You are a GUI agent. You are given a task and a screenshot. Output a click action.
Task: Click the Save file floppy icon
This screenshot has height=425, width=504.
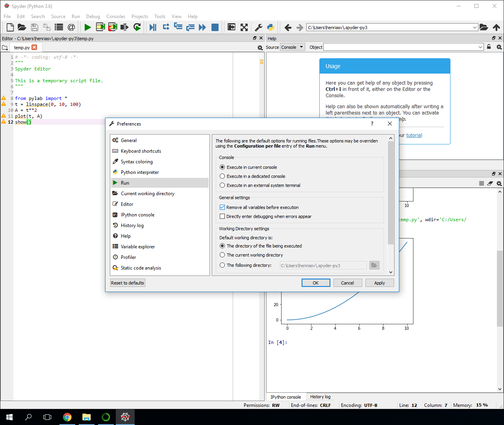tap(35, 27)
